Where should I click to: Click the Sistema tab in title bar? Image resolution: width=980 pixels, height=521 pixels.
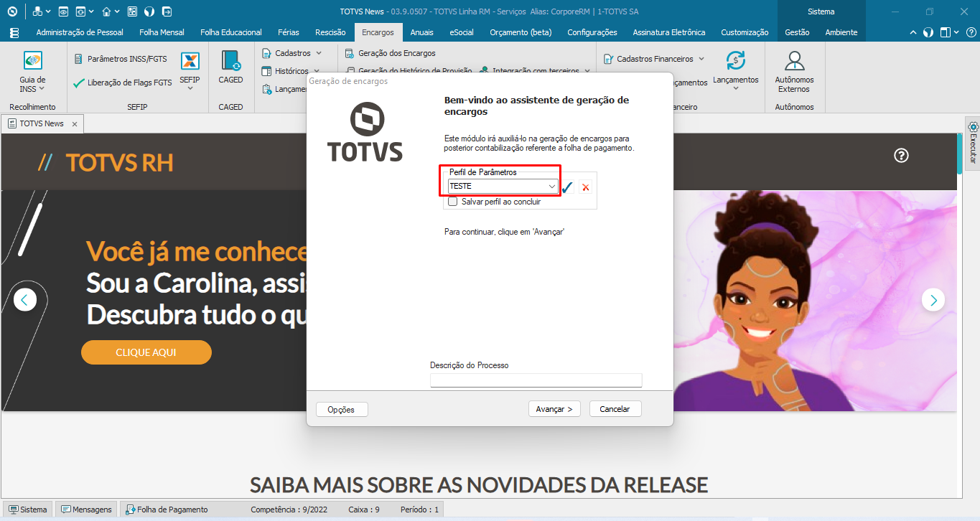tap(821, 11)
